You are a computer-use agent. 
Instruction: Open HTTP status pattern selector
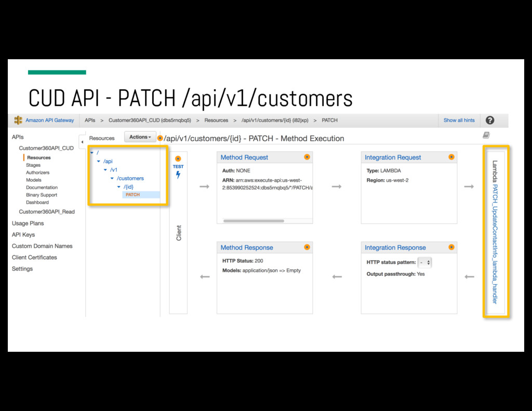pos(424,262)
